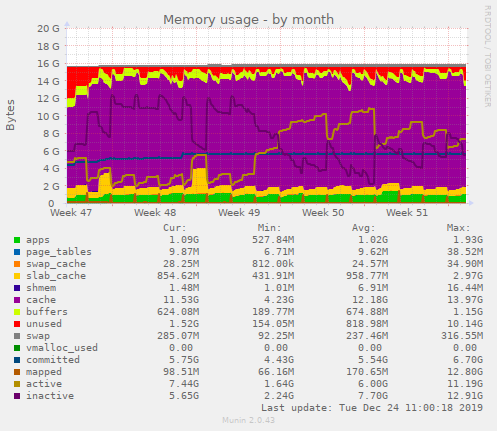Click the 'Avg:' column header

(x=364, y=228)
